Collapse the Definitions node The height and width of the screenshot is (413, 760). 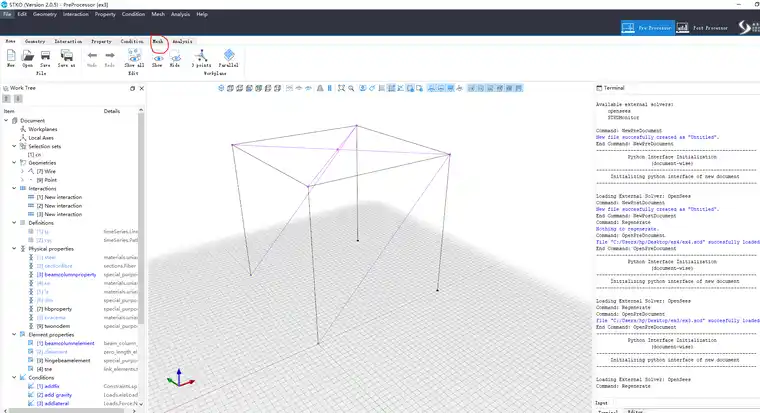tap(14, 222)
